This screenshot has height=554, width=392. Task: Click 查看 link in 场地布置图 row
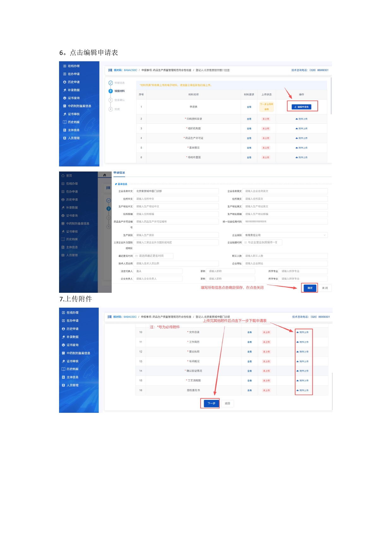point(249,157)
